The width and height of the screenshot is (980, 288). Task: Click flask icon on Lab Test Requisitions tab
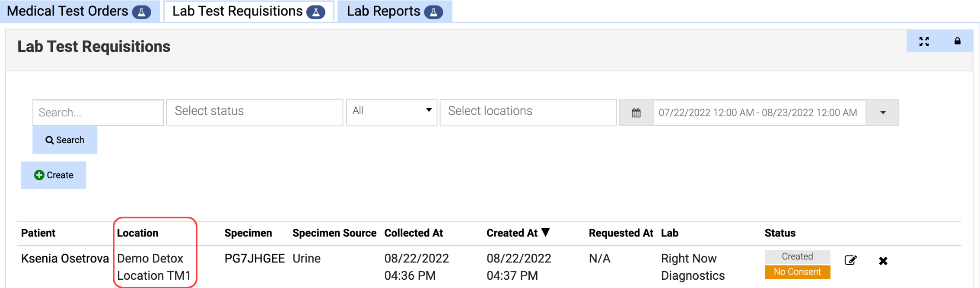316,12
